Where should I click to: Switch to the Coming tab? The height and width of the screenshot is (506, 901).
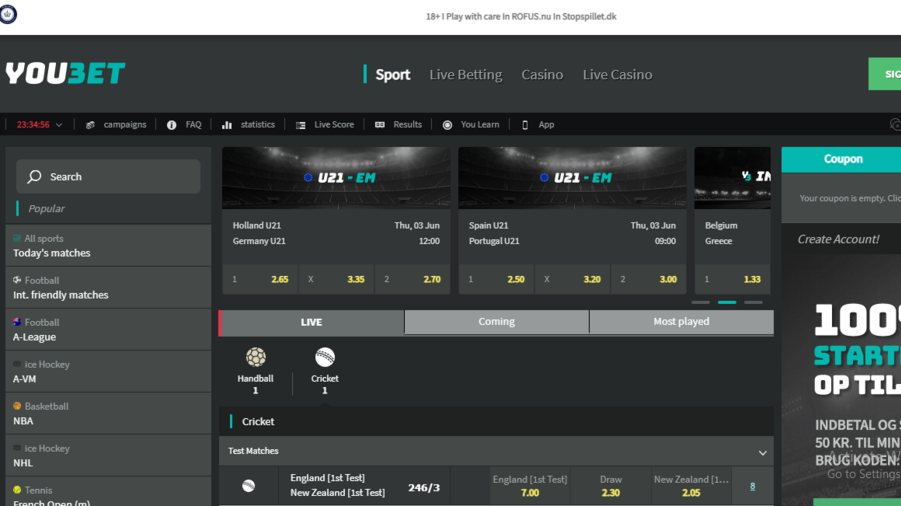coord(496,322)
